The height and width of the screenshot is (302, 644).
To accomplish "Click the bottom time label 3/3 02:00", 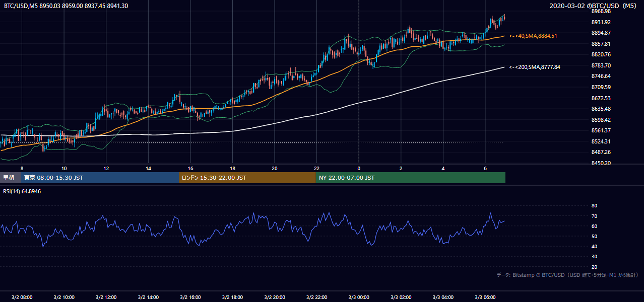I will pyautogui.click(x=401, y=297).
